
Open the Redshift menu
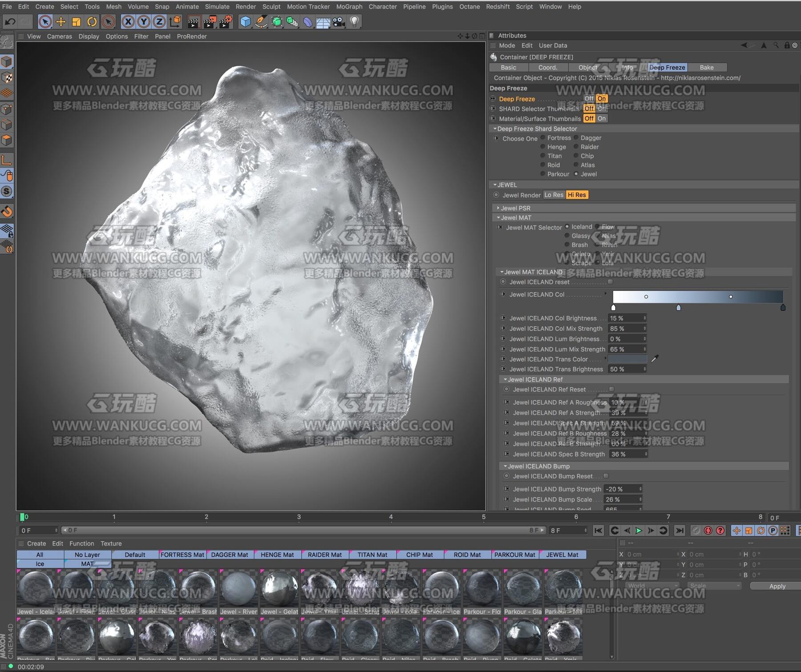coord(498,7)
